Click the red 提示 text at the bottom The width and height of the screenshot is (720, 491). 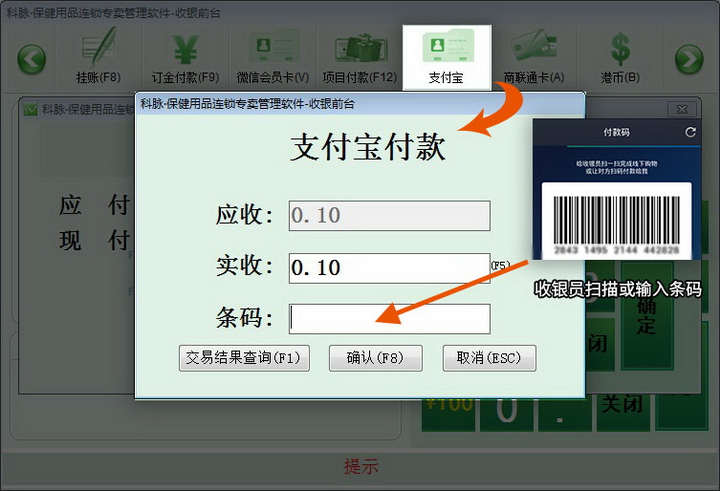pos(361,467)
